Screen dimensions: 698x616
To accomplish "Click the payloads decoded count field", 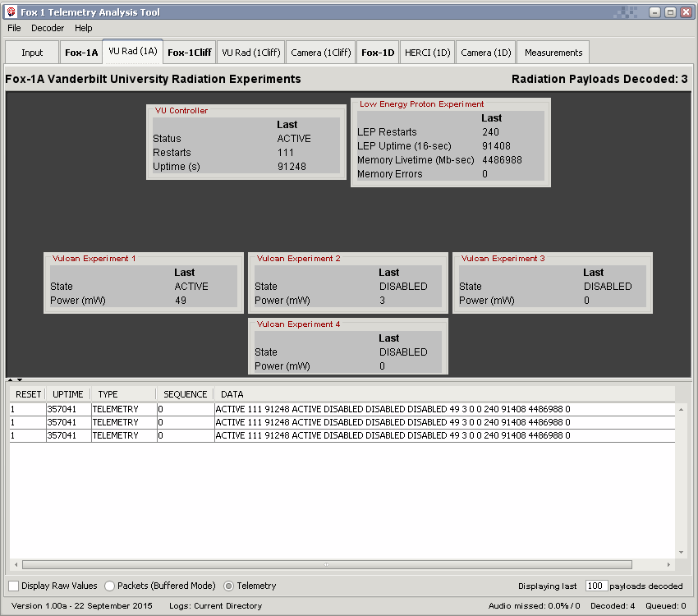I will coord(596,586).
